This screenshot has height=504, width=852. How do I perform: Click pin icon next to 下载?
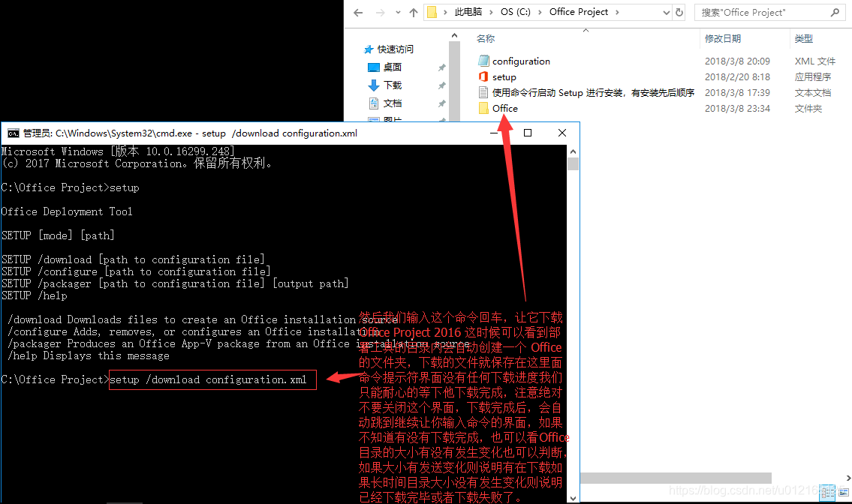point(441,85)
